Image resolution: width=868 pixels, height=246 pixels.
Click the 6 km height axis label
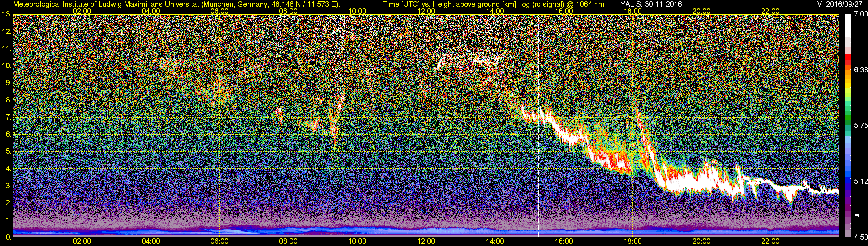[8, 134]
